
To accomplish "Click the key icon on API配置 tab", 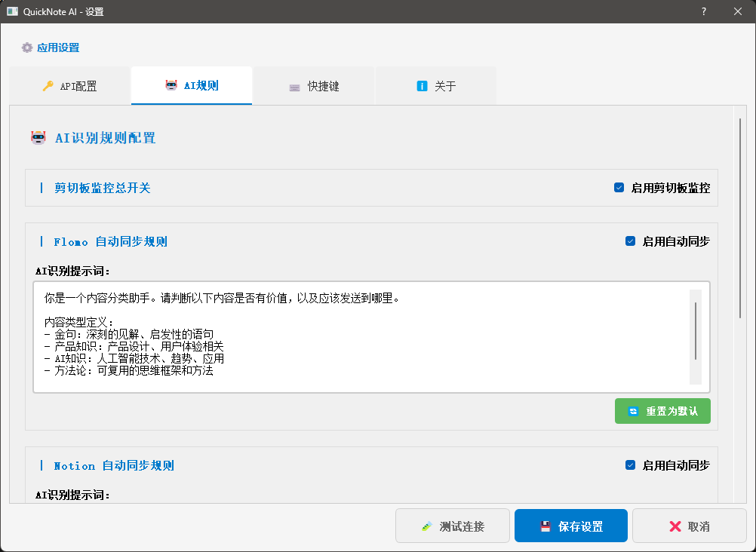I will tap(48, 86).
